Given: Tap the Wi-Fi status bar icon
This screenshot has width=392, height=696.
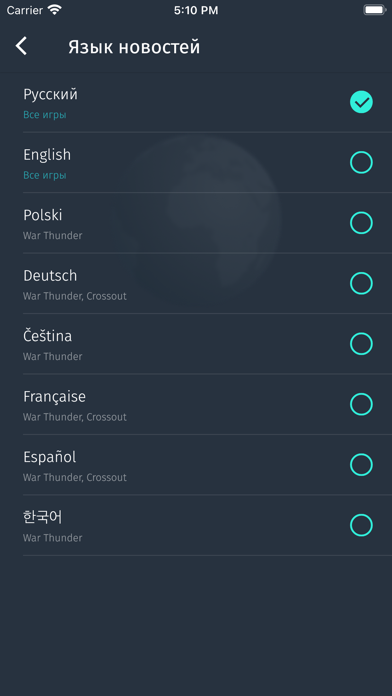Looking at the screenshot, I should pos(55,10).
